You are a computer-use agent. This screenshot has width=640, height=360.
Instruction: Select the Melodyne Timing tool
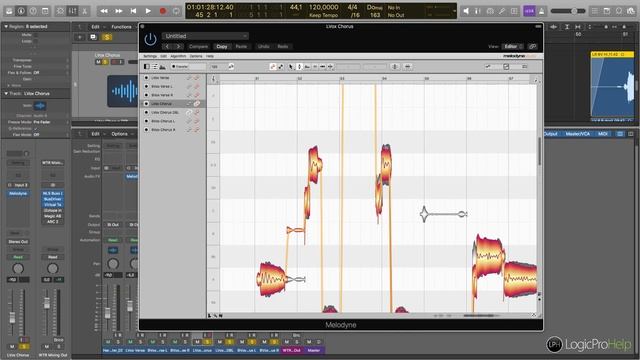322,67
